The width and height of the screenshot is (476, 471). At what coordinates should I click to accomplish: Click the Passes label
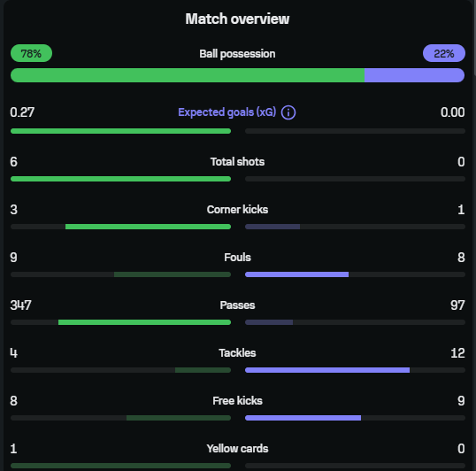click(x=237, y=305)
